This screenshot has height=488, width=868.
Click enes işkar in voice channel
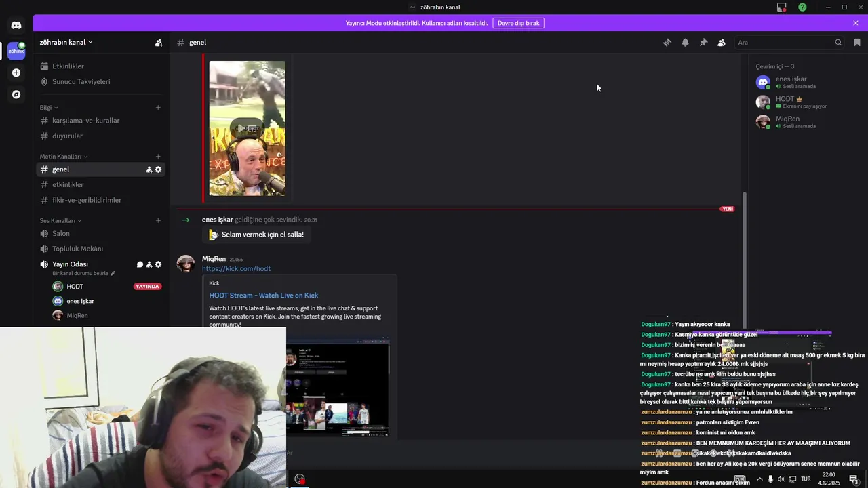click(80, 301)
